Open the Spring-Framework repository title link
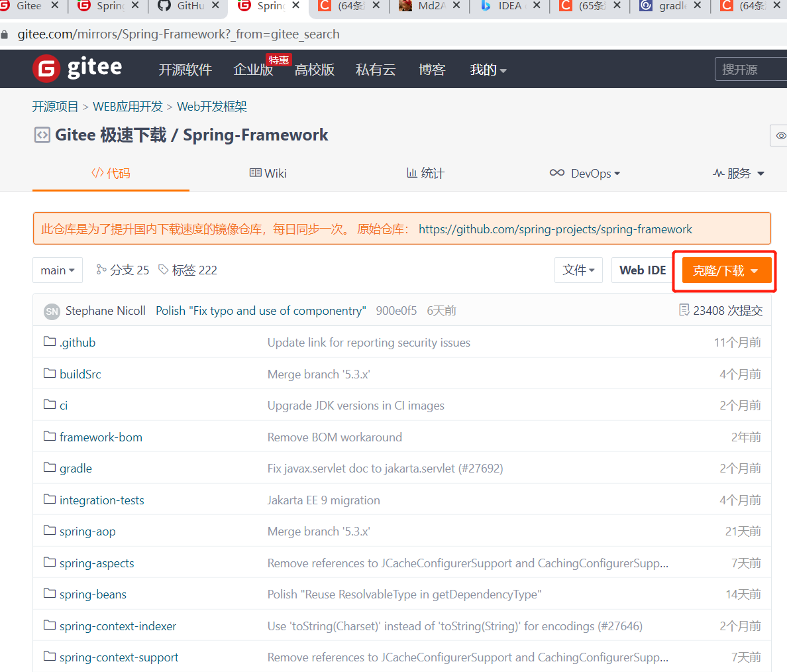The height and width of the screenshot is (672, 787). pyautogui.click(x=256, y=135)
